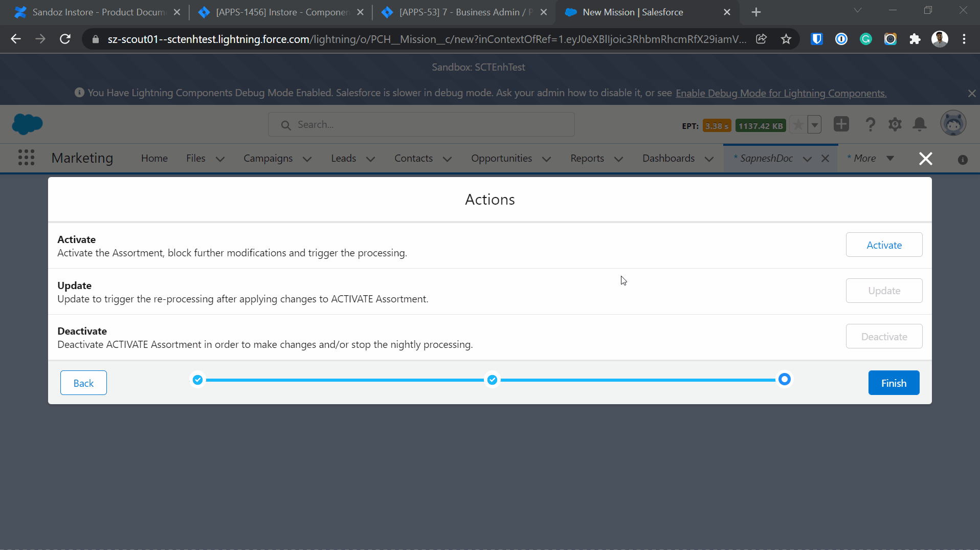Viewport: 980px width, 550px height.
Task: Go to the Home tab
Action: click(154, 158)
